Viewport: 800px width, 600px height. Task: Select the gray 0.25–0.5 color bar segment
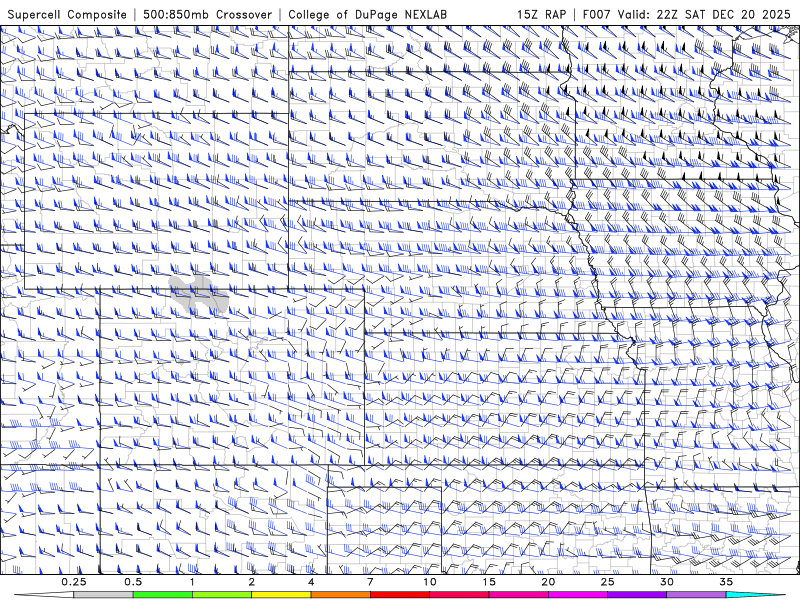tap(103, 595)
